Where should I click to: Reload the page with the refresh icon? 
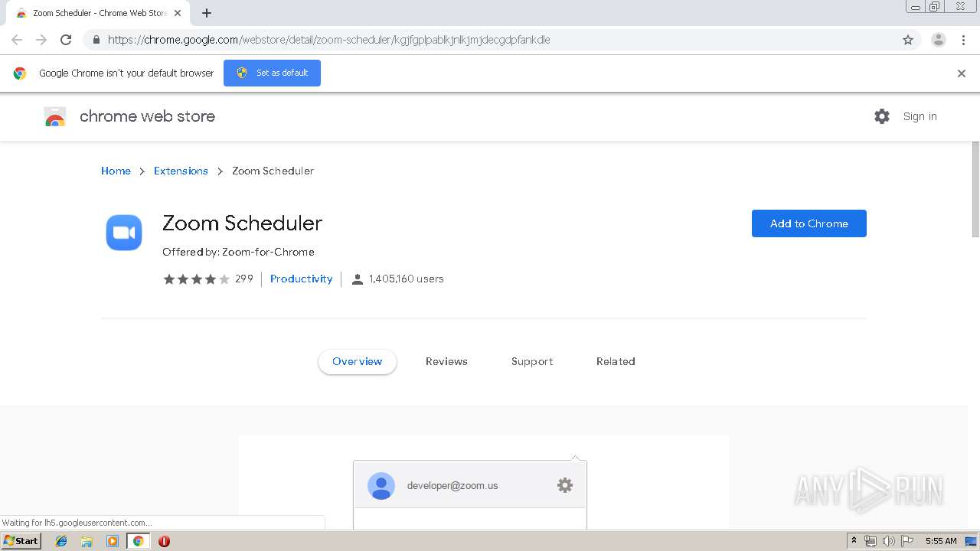click(66, 40)
